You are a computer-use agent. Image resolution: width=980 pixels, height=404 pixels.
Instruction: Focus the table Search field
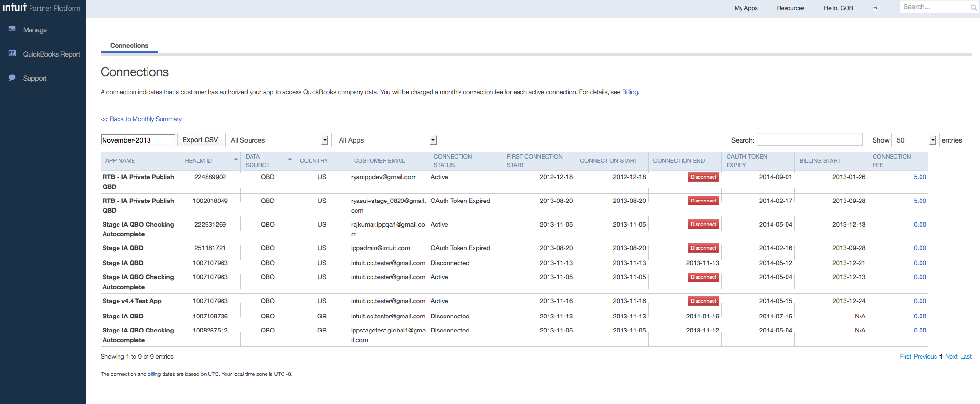pos(810,140)
